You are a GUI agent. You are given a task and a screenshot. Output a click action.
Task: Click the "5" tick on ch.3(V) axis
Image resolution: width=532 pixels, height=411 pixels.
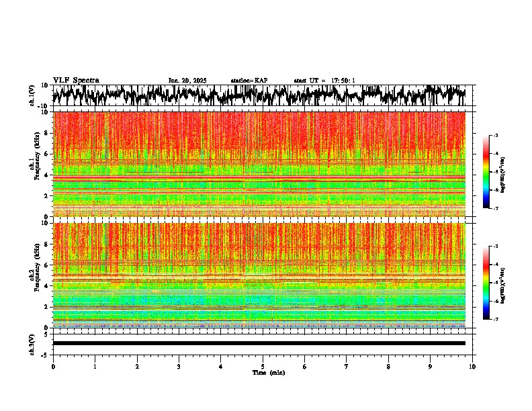coord(46,334)
